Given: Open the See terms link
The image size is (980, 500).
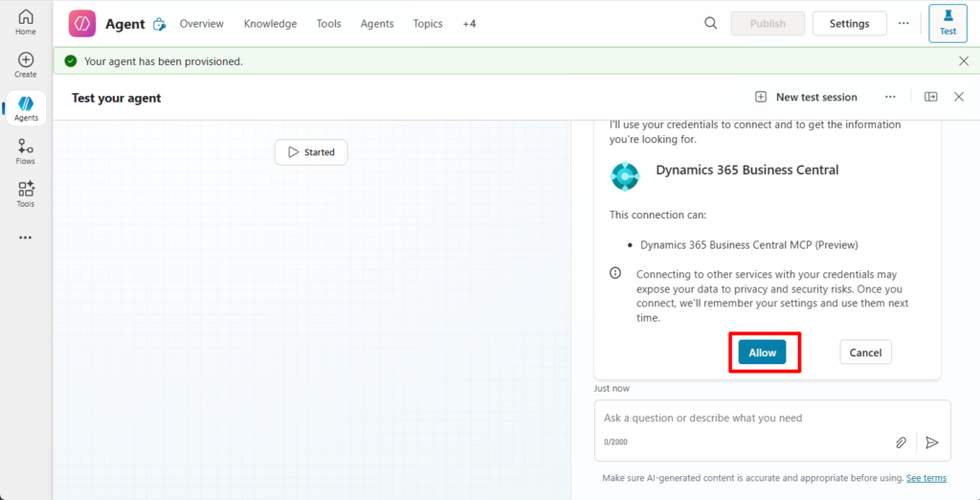Looking at the screenshot, I should coord(925,478).
